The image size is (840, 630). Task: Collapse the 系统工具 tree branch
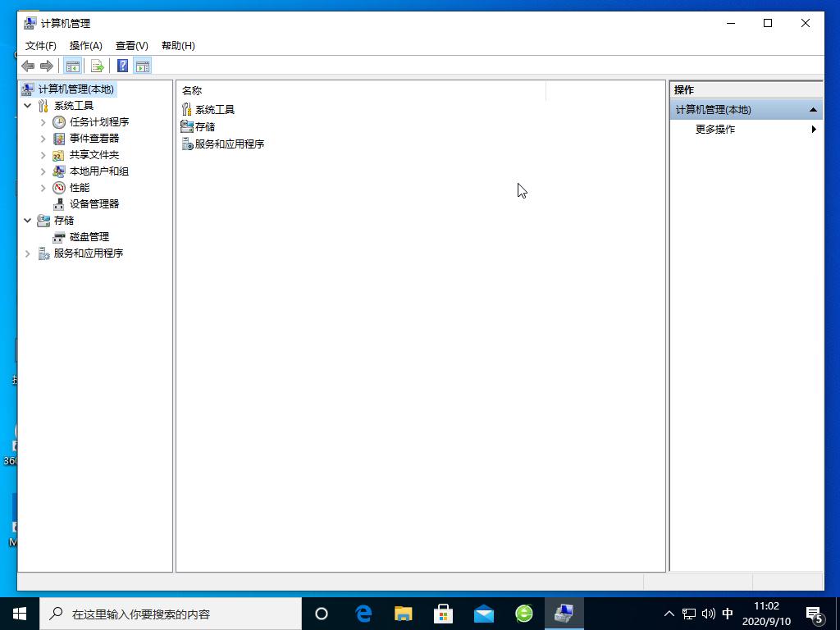[27, 105]
